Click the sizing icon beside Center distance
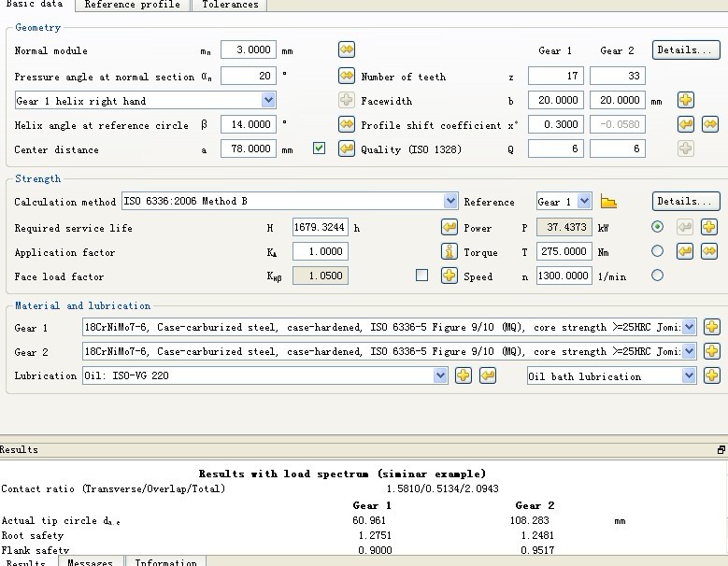 (x=347, y=149)
